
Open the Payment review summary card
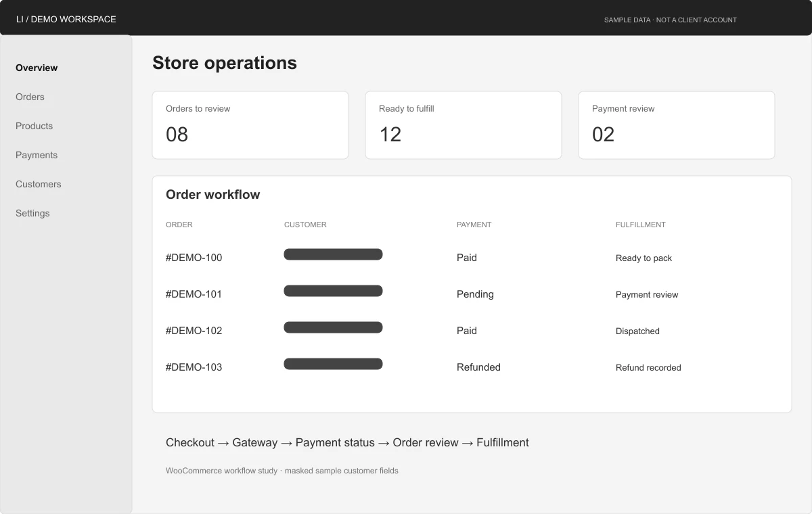click(x=677, y=125)
